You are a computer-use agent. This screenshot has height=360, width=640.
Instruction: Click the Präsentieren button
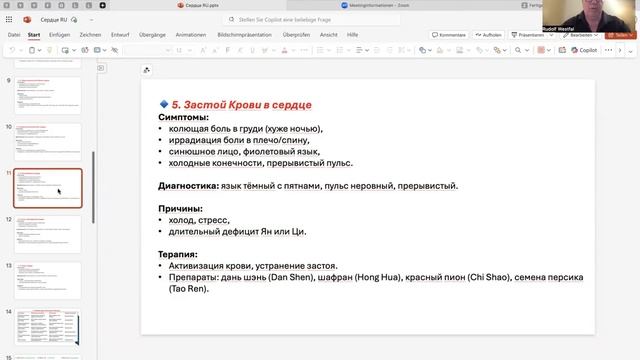[x=527, y=35]
